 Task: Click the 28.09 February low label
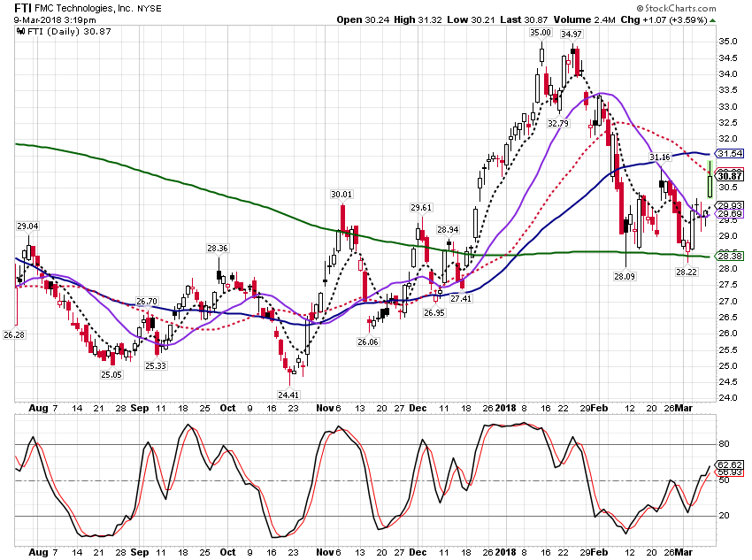click(625, 277)
